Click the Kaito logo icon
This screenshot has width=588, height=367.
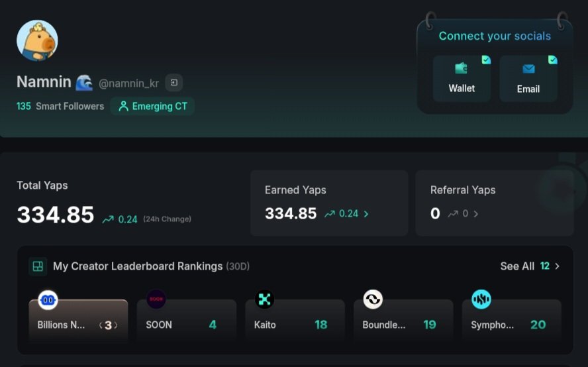(264, 299)
